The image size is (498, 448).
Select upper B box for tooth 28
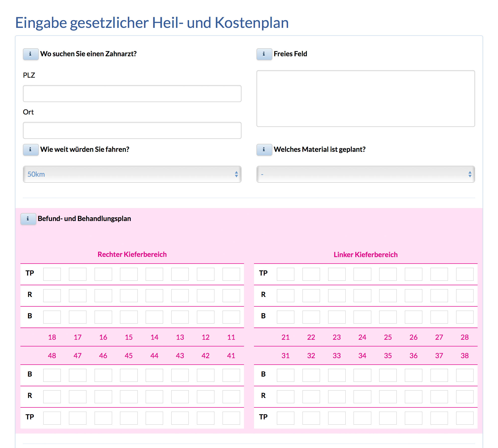point(465,317)
